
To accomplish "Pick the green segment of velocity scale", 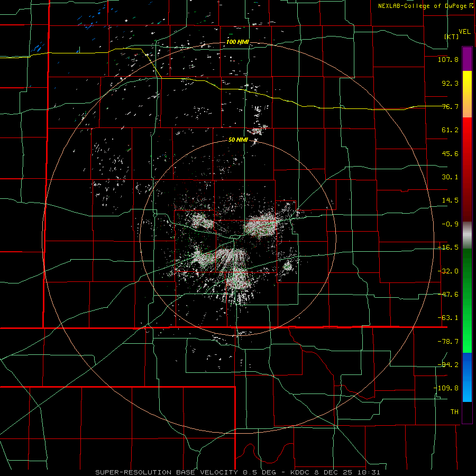I will tap(467, 300).
